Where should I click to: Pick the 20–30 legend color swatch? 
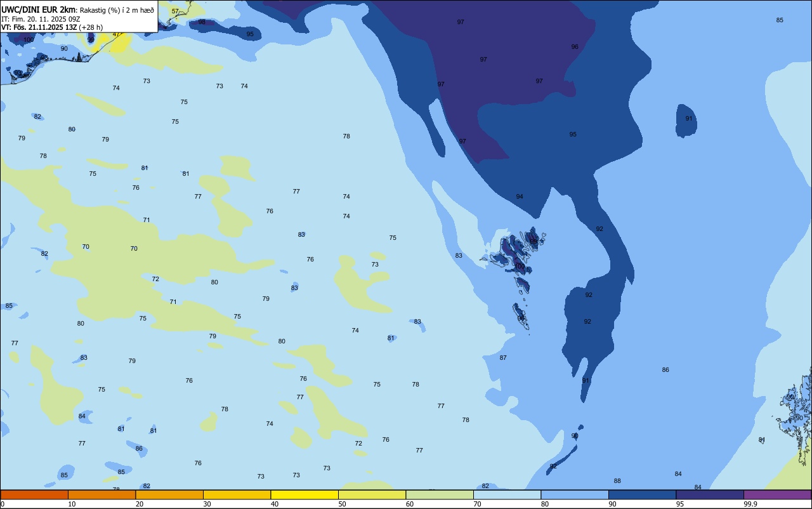tap(169, 494)
